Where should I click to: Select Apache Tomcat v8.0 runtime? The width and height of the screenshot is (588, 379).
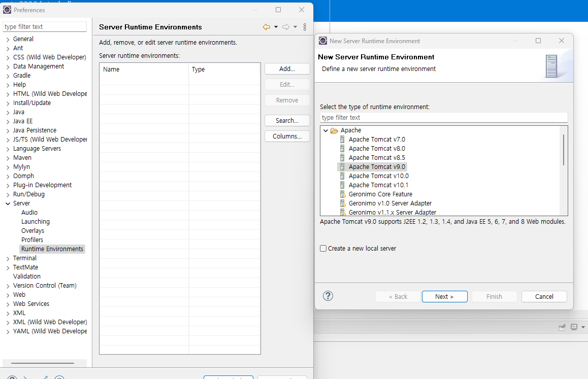pos(376,149)
